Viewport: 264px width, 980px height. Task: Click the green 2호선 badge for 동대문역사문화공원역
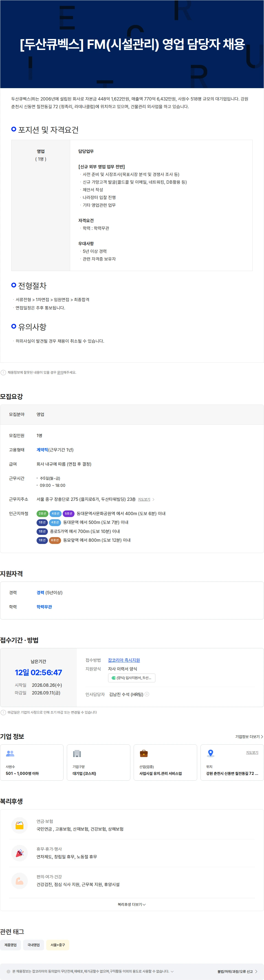pyautogui.click(x=42, y=513)
